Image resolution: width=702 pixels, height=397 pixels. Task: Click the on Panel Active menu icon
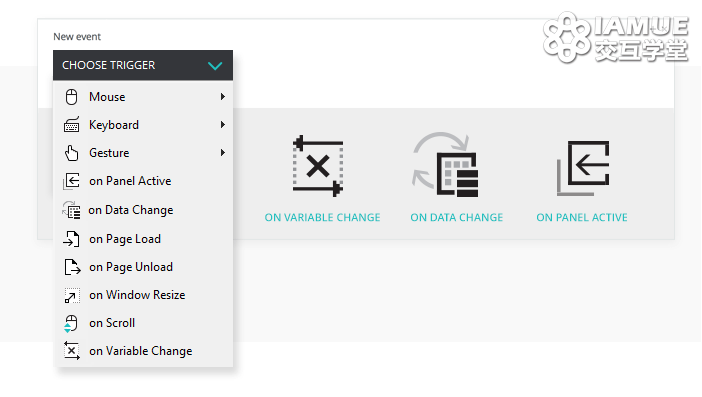[72, 181]
